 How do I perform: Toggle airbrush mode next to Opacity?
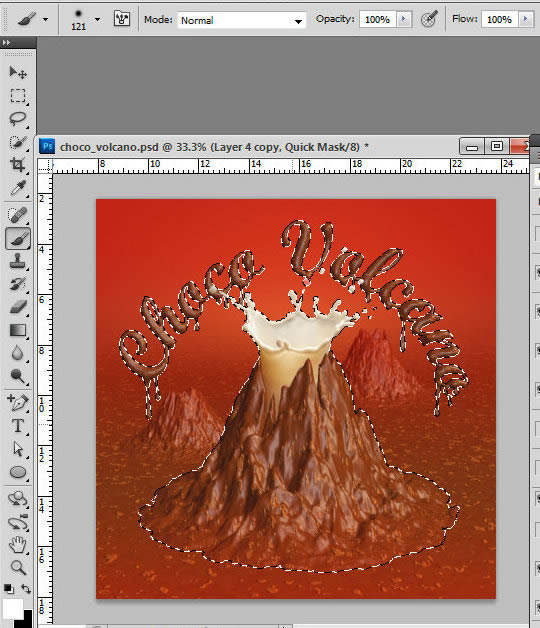pos(429,19)
